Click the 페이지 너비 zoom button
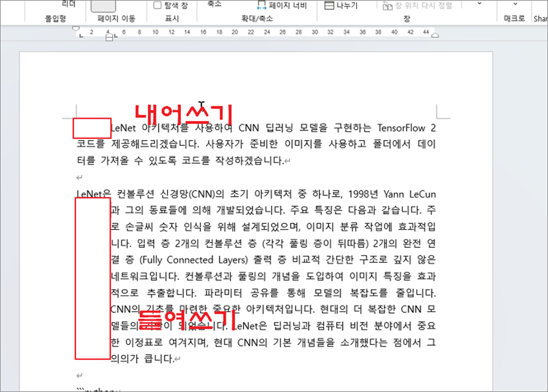The image size is (548, 392). (281, 6)
